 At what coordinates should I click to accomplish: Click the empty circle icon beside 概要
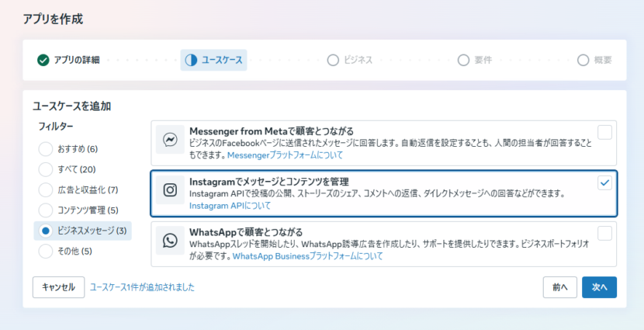(x=583, y=60)
